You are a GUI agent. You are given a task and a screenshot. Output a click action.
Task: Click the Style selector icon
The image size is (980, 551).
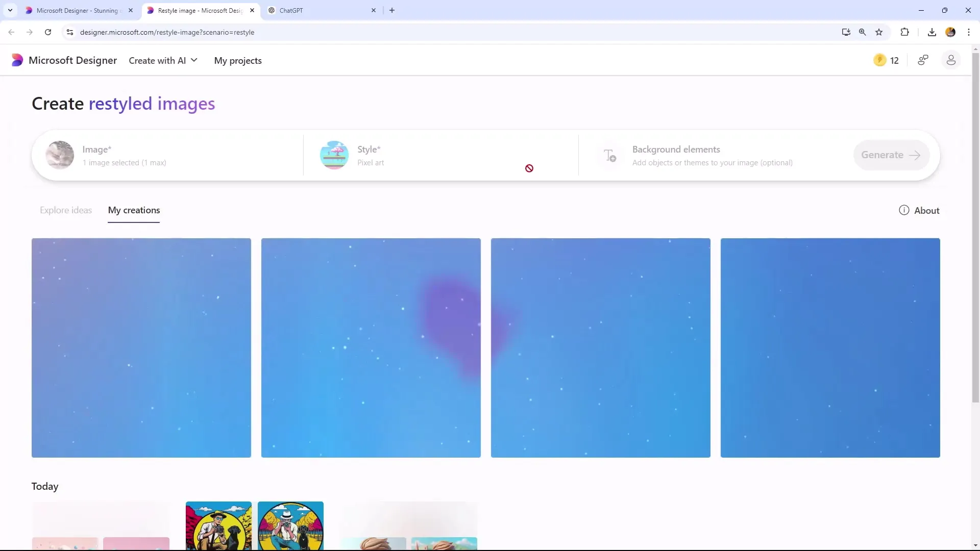click(x=334, y=155)
